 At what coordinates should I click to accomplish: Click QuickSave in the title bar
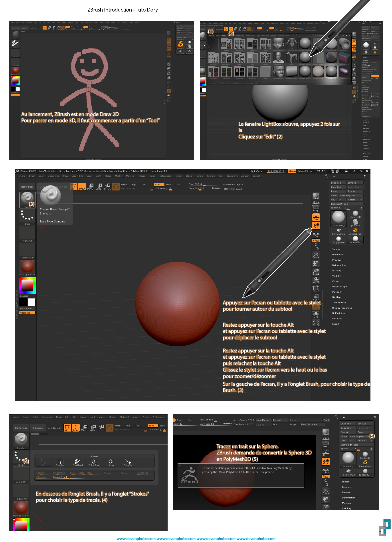256,171
